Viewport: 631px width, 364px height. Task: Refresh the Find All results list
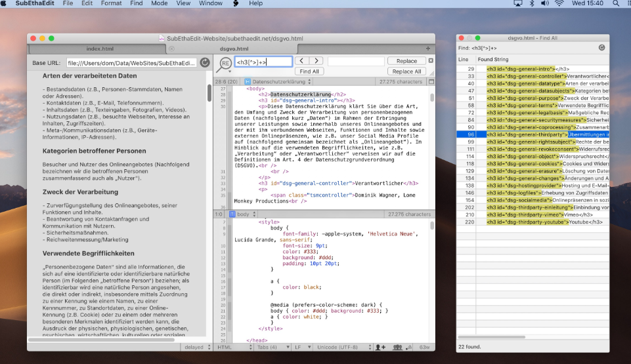tap(601, 48)
